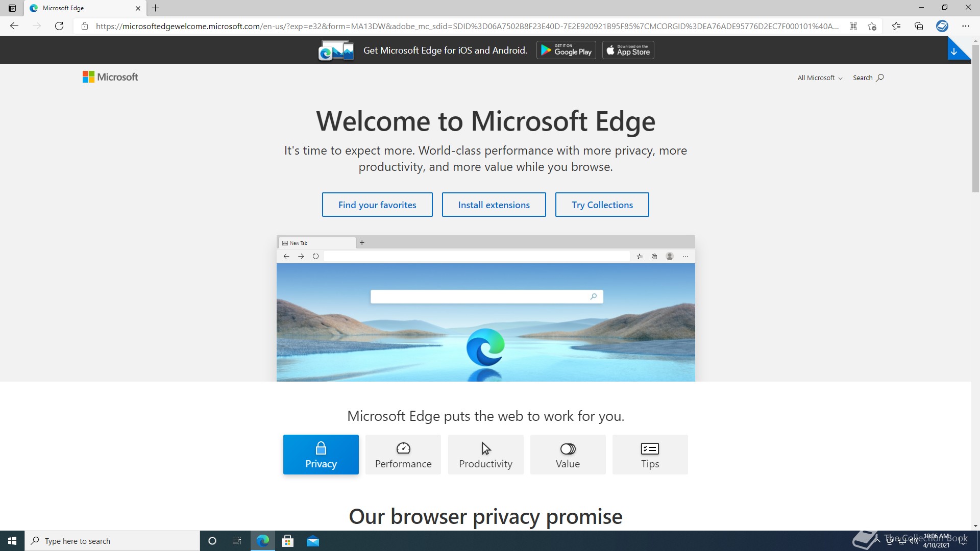Open the site Search with magnifier icon
Viewport: 980px width, 551px height.
click(x=868, y=78)
